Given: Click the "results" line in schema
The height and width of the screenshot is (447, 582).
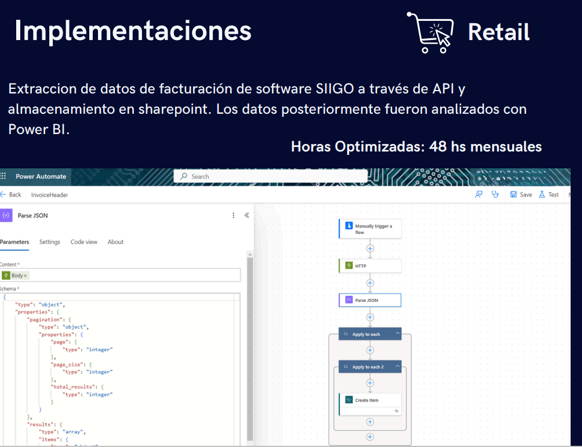Looking at the screenshot, I should click(44, 424).
